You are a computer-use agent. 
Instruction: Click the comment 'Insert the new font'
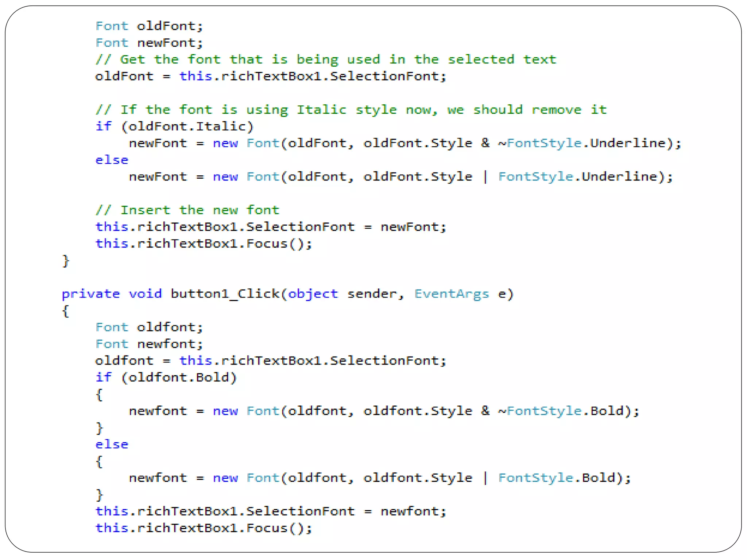187,210
